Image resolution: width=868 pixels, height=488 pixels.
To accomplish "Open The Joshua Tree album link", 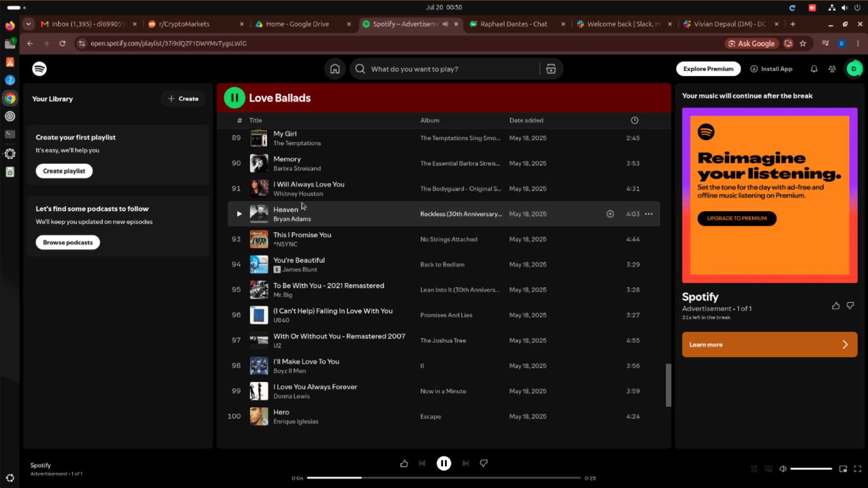I will pos(443,341).
